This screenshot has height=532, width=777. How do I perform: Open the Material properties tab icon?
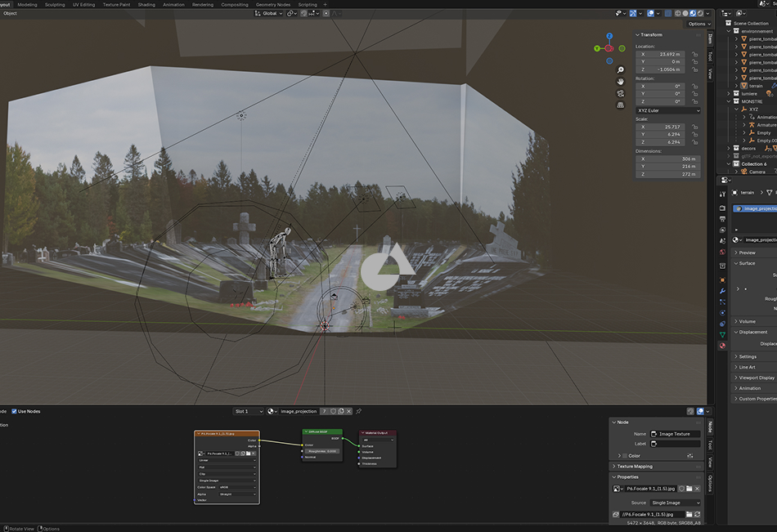(x=722, y=346)
